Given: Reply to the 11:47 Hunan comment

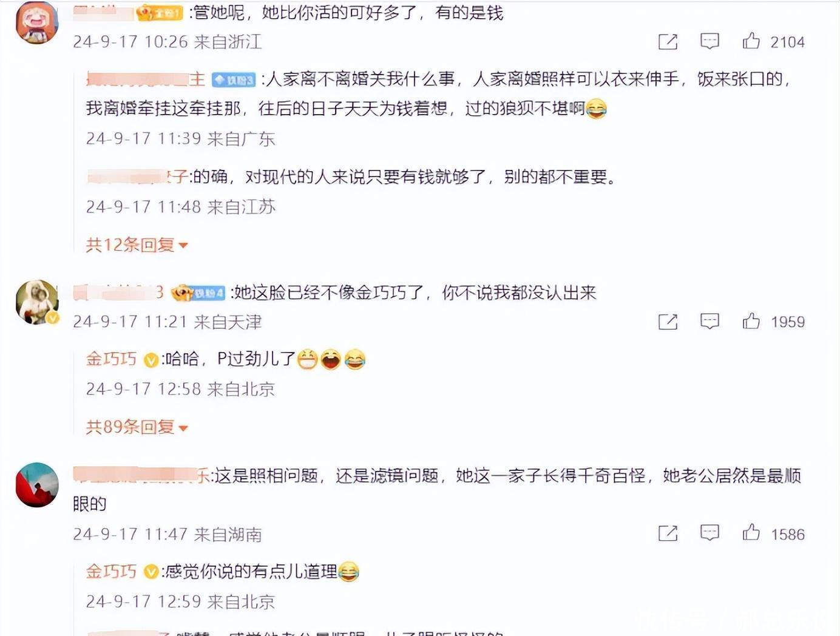Looking at the screenshot, I should pyautogui.click(x=710, y=533).
